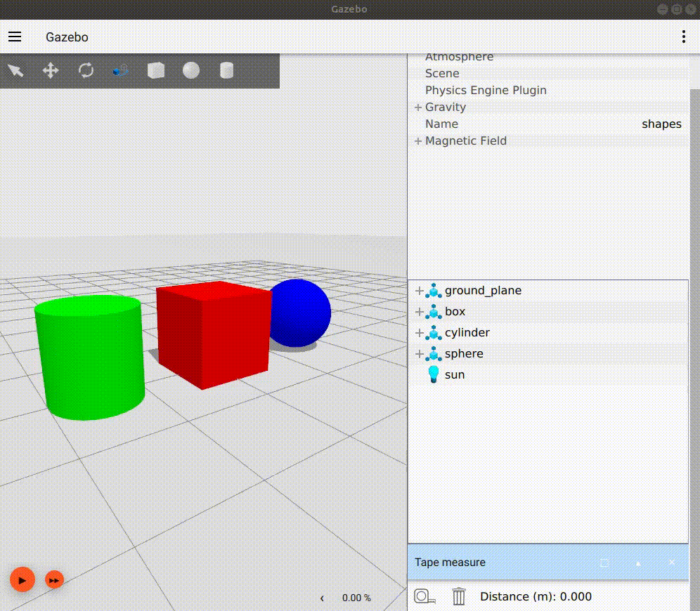Open the vertical dots plugin menu

click(683, 37)
